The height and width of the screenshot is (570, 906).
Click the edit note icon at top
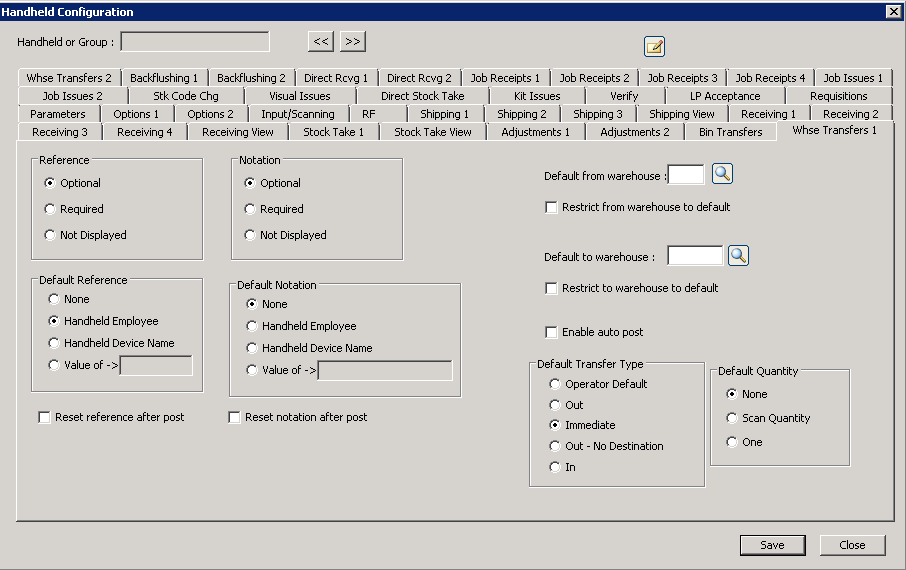[x=654, y=47]
